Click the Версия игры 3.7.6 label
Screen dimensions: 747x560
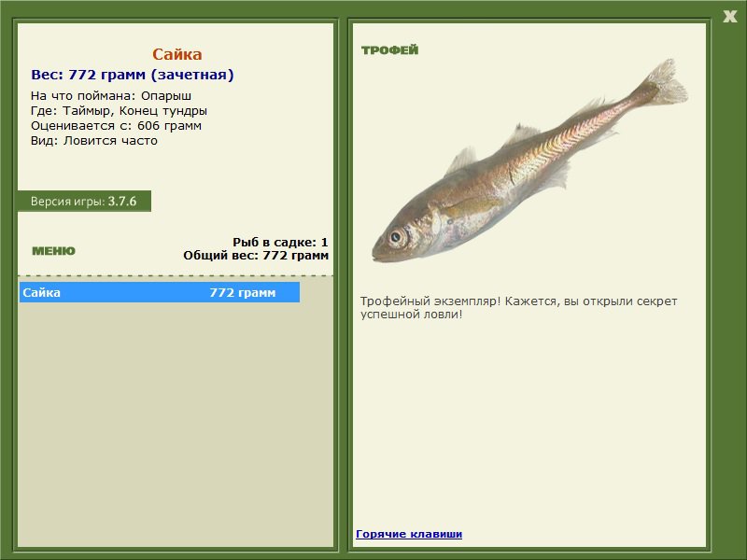coord(84,201)
